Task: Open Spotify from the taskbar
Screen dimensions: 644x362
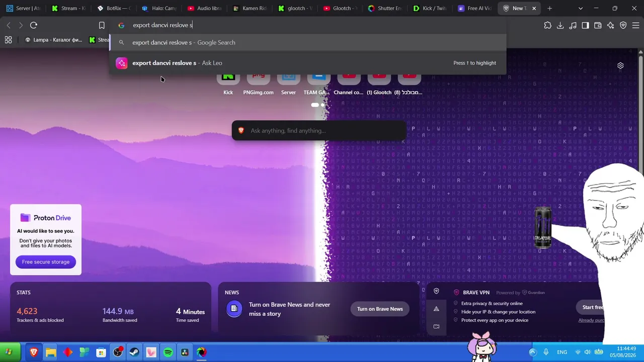Action: point(168,352)
